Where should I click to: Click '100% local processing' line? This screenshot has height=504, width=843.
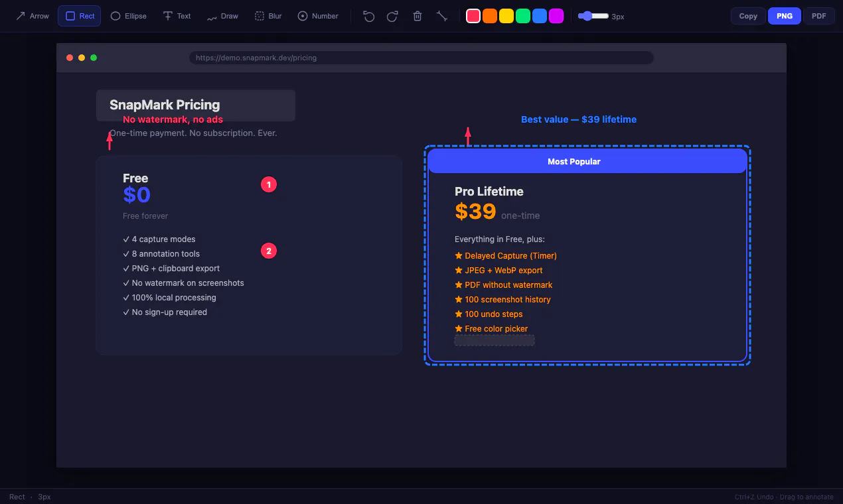(x=169, y=298)
